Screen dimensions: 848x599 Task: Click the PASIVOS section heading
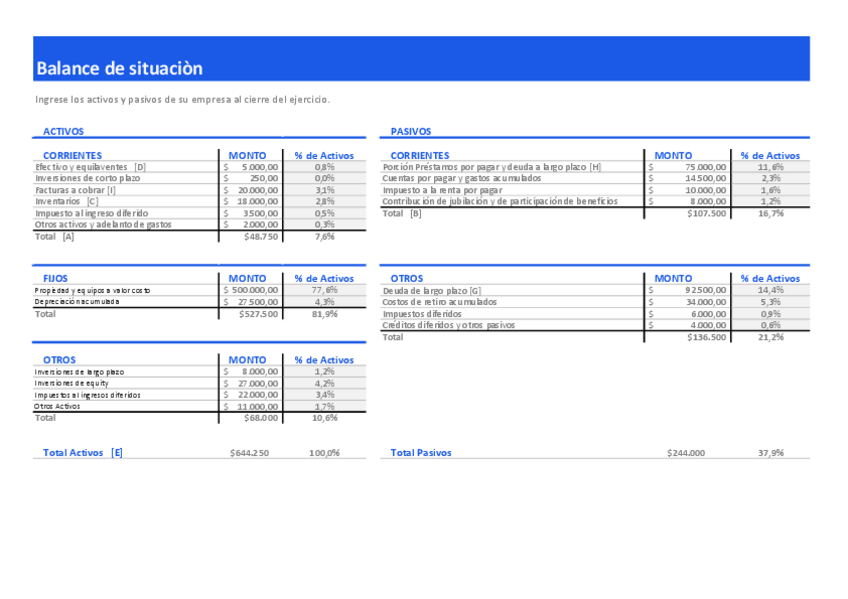(410, 131)
